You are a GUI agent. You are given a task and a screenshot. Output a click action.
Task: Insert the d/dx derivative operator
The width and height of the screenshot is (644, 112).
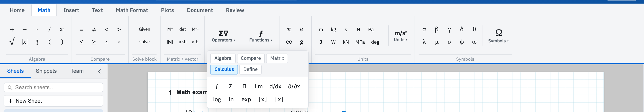(275, 86)
